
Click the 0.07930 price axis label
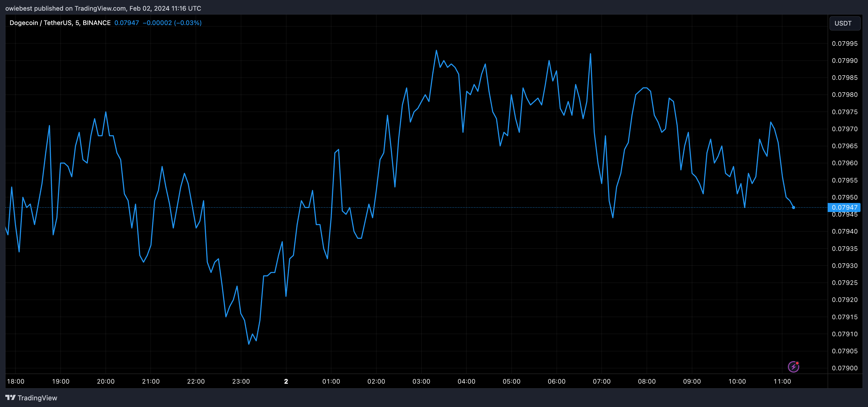point(845,266)
